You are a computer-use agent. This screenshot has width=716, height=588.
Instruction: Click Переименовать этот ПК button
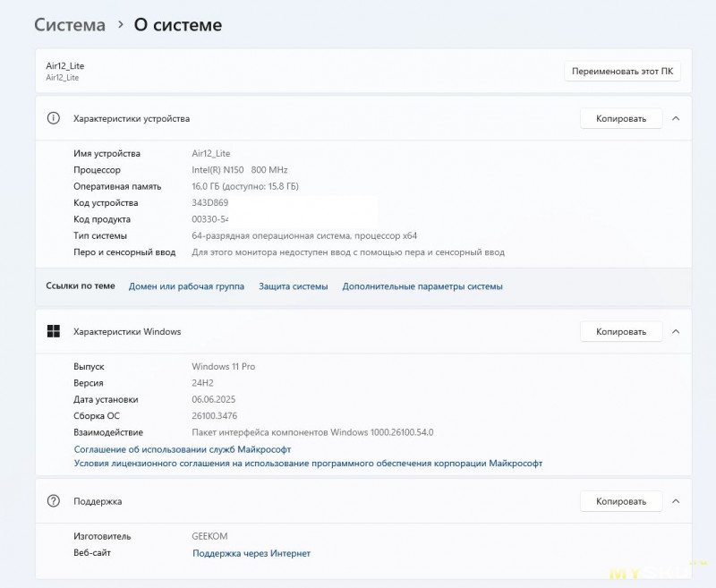622,72
